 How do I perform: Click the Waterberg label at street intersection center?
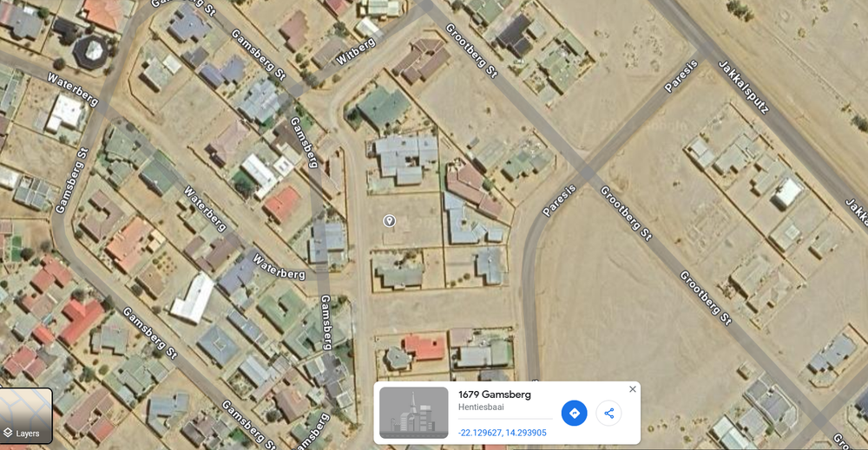pos(206,208)
